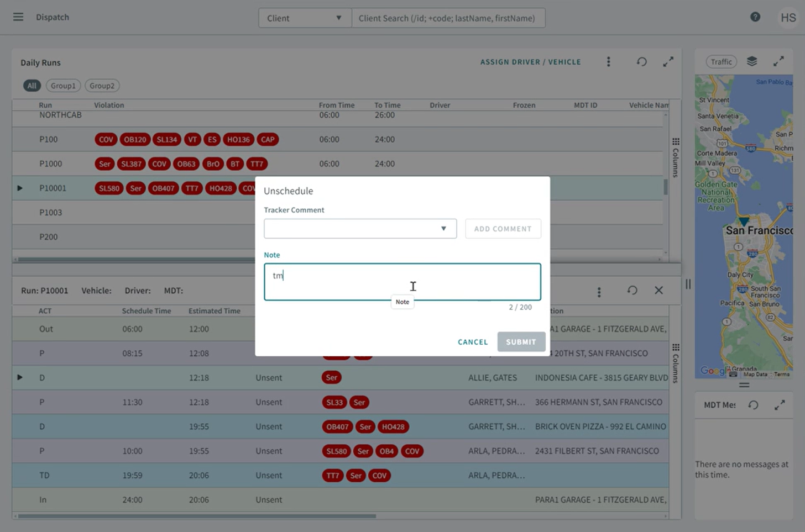
Task: Click Cancel in Unschedule dialog
Action: tap(473, 342)
